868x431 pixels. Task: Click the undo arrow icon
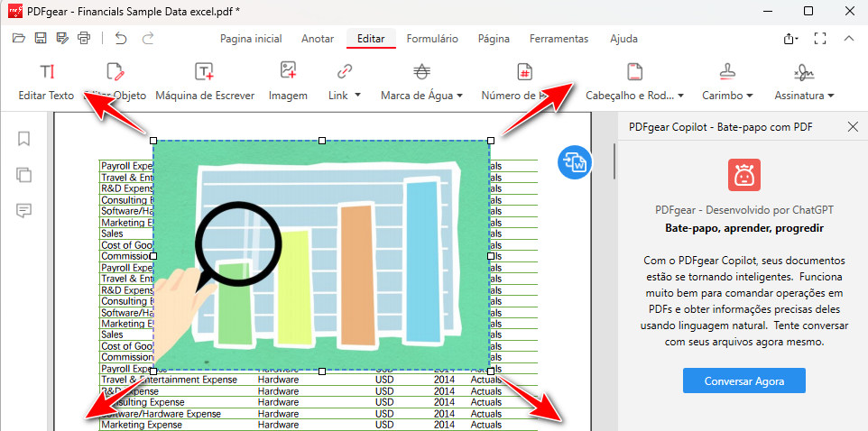coord(121,39)
